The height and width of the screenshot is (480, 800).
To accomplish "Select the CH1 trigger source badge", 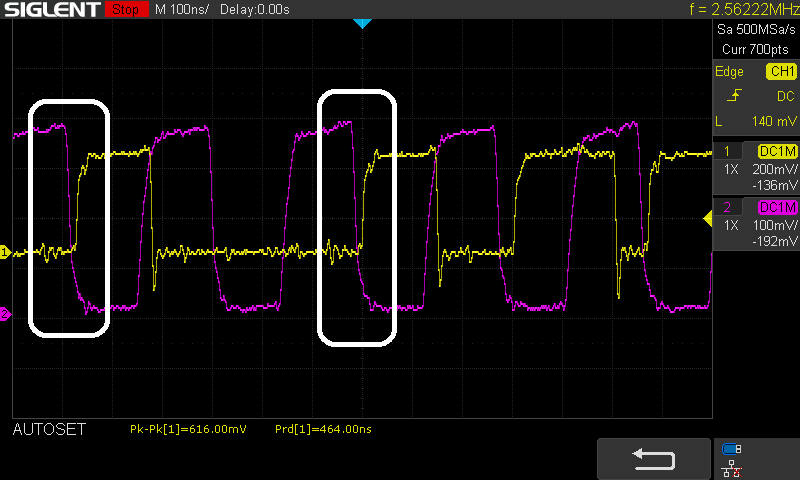I will click(780, 72).
